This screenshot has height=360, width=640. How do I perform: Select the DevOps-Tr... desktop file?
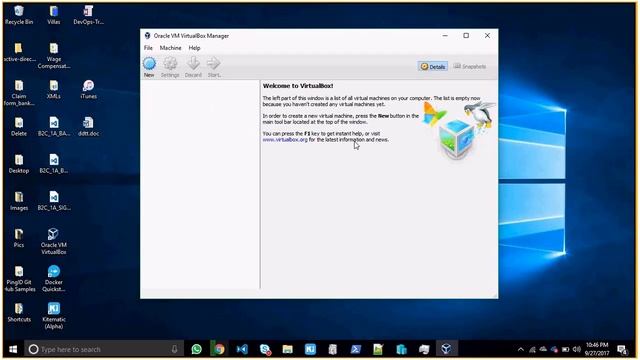(88, 16)
